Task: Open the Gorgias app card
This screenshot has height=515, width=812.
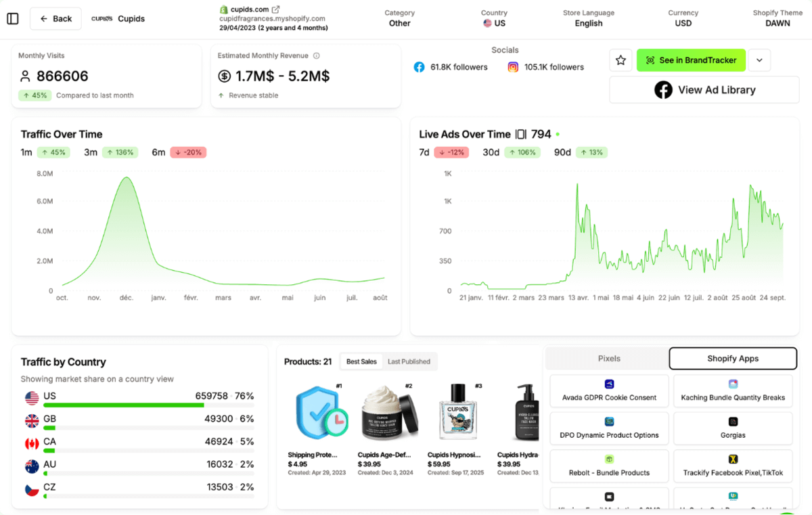Action: (x=733, y=429)
